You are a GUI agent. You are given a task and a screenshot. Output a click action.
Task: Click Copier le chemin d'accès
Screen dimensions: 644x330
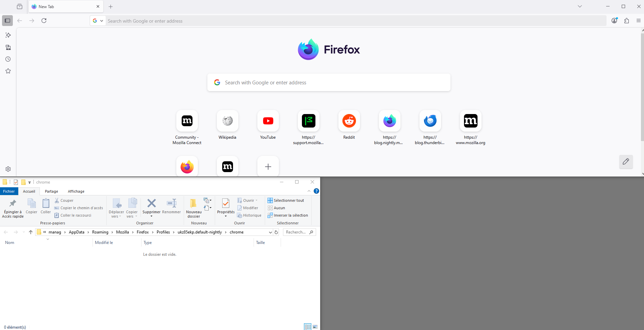click(79, 208)
